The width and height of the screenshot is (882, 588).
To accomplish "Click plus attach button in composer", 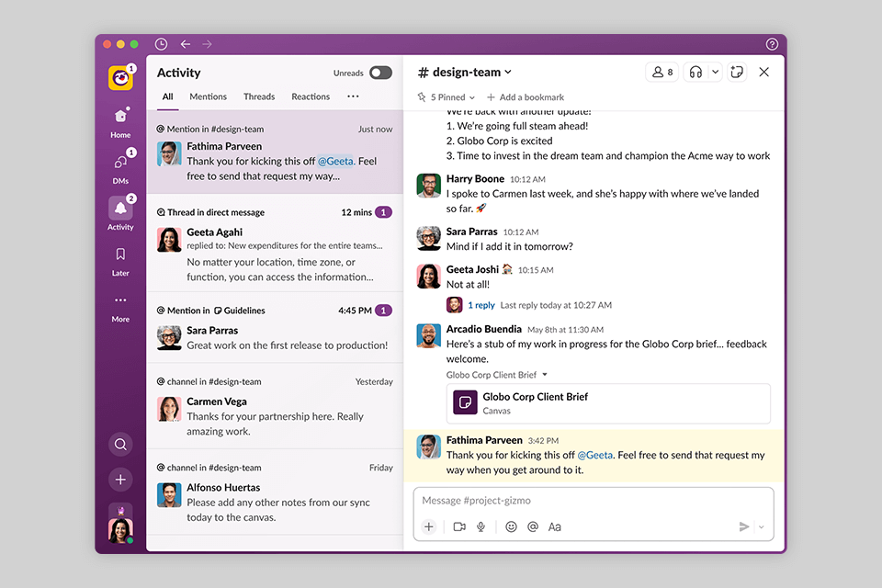I will tap(429, 526).
